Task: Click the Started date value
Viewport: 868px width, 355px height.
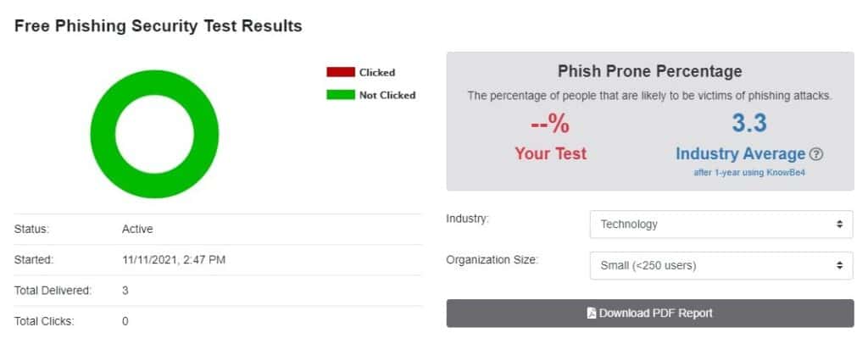Action: (173, 259)
